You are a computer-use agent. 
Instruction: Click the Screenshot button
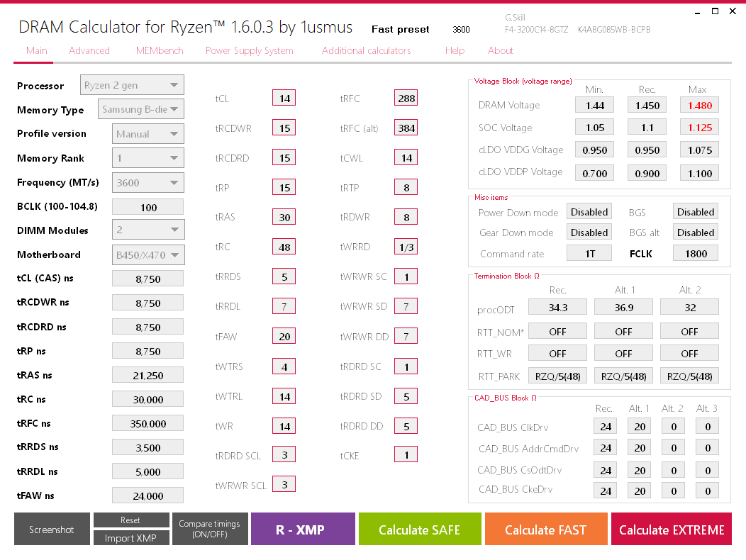(52, 529)
